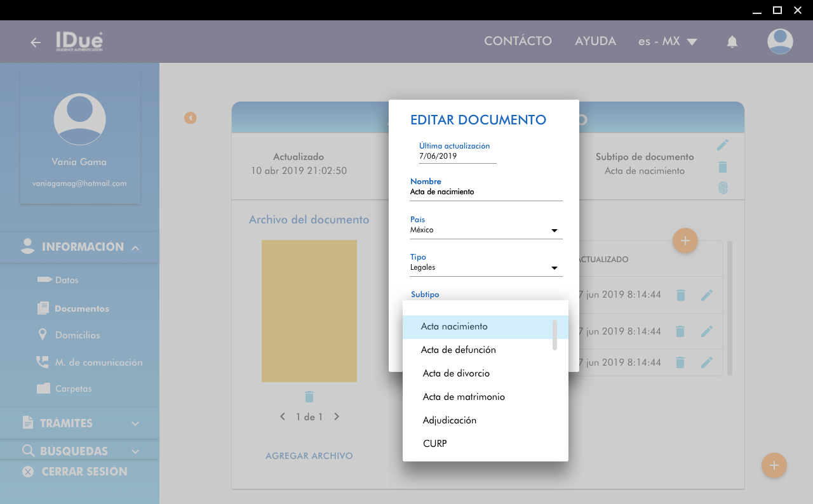813x504 pixels.
Task: Click the pencil edit icon beside Subtipo de documento
Action: (722, 145)
